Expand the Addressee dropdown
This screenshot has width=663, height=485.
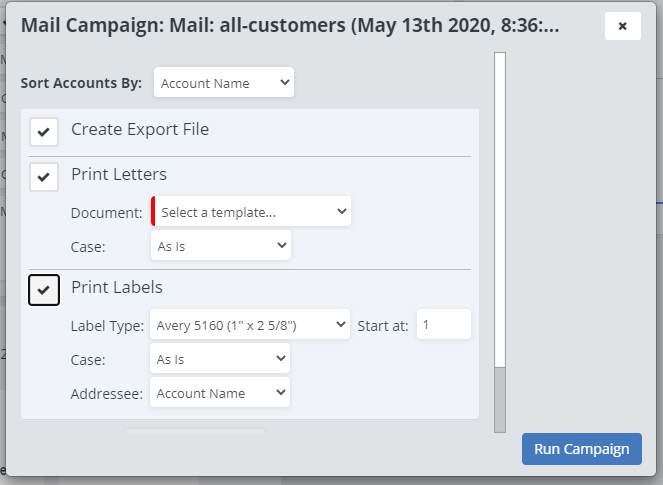220,393
